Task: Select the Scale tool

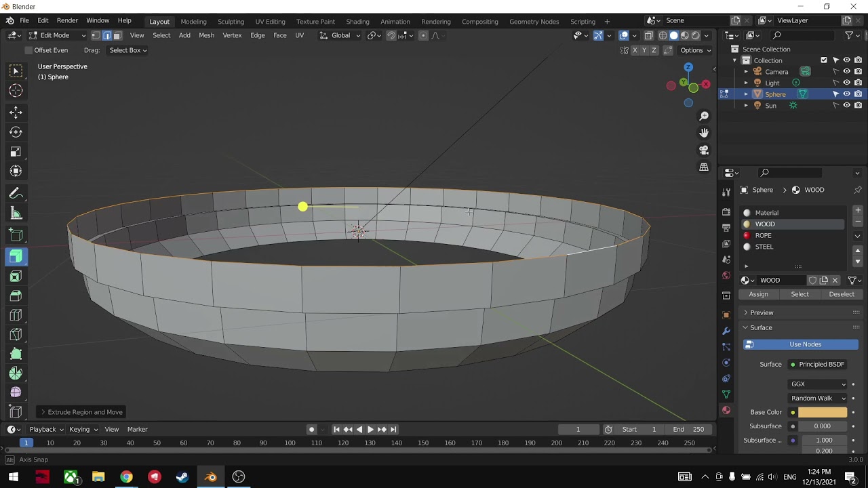Action: tap(16, 152)
